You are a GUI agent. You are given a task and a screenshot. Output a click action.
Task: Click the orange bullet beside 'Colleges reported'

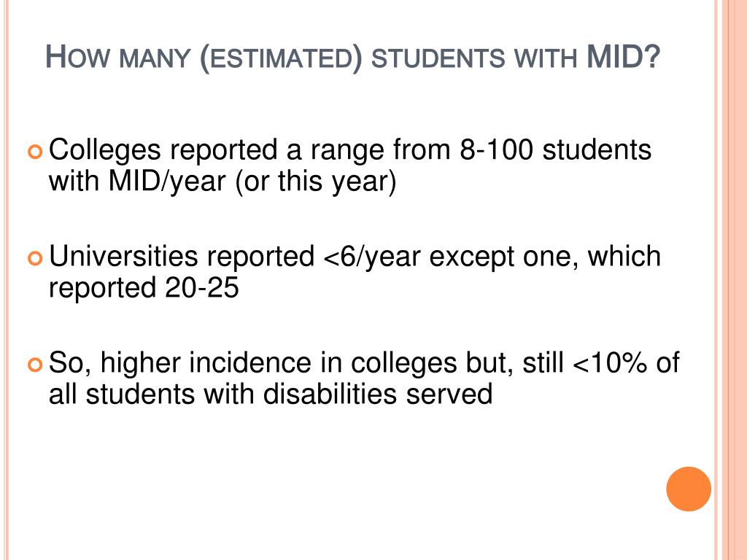[35, 152]
